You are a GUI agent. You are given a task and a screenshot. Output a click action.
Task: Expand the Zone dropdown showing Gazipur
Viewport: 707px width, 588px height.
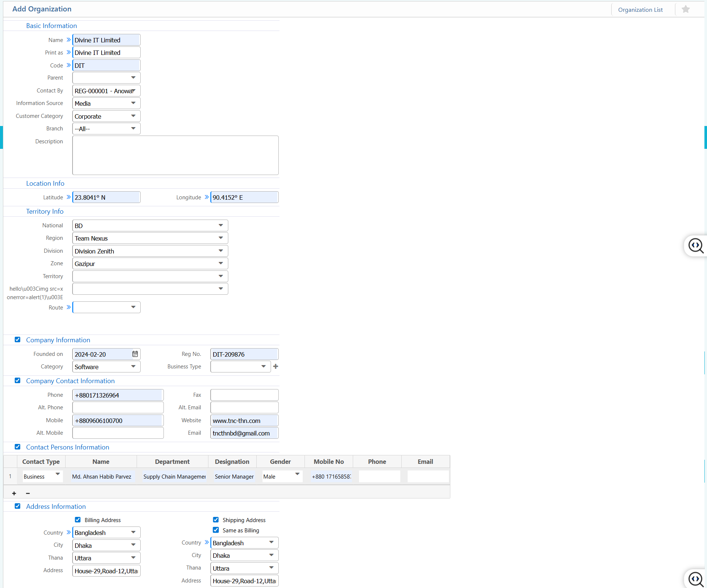(x=221, y=263)
